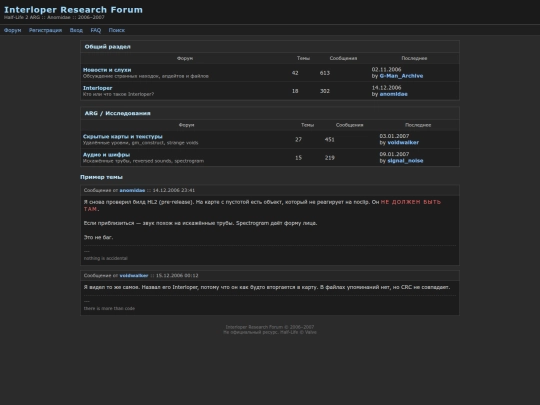Select the line Это не баг.
Viewport: 540px width, 405px height.
98,238
